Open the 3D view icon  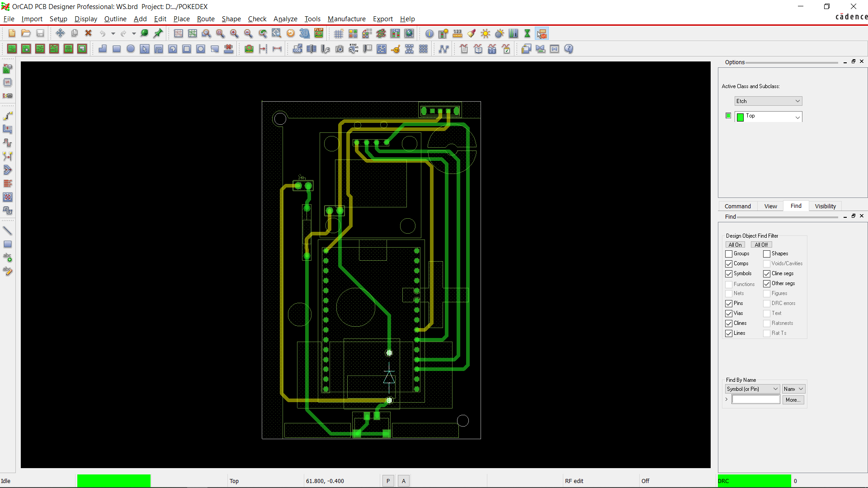click(x=305, y=33)
